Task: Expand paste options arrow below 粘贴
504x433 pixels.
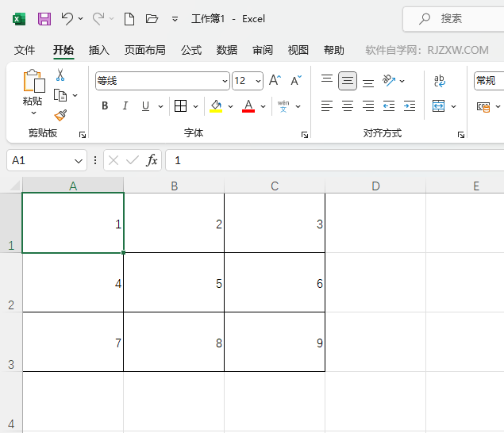Action: 34,113
